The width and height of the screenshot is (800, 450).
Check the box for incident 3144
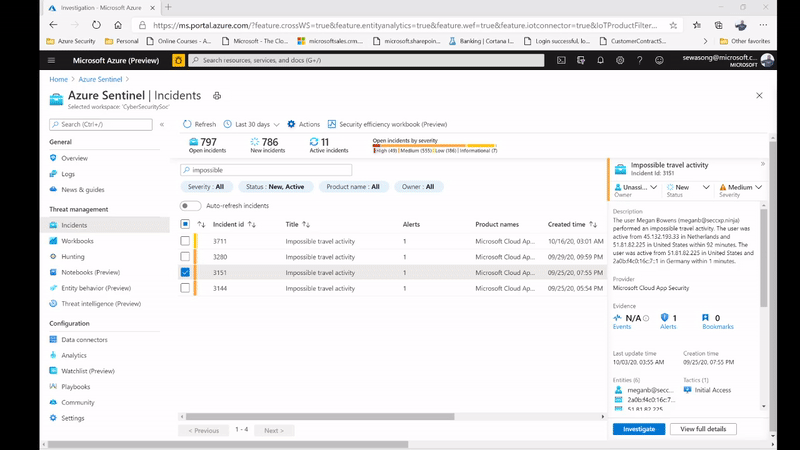tap(185, 288)
